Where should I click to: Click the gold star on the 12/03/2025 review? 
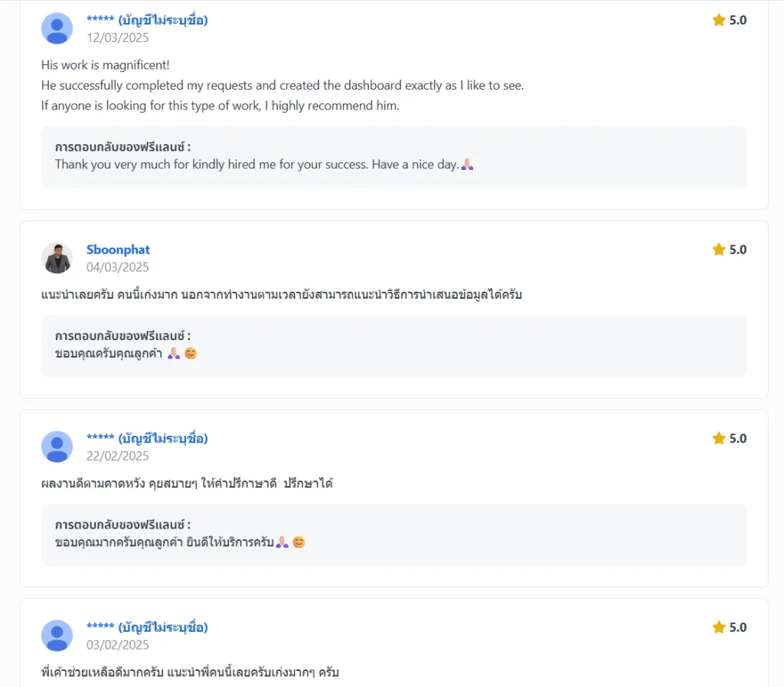[719, 20]
